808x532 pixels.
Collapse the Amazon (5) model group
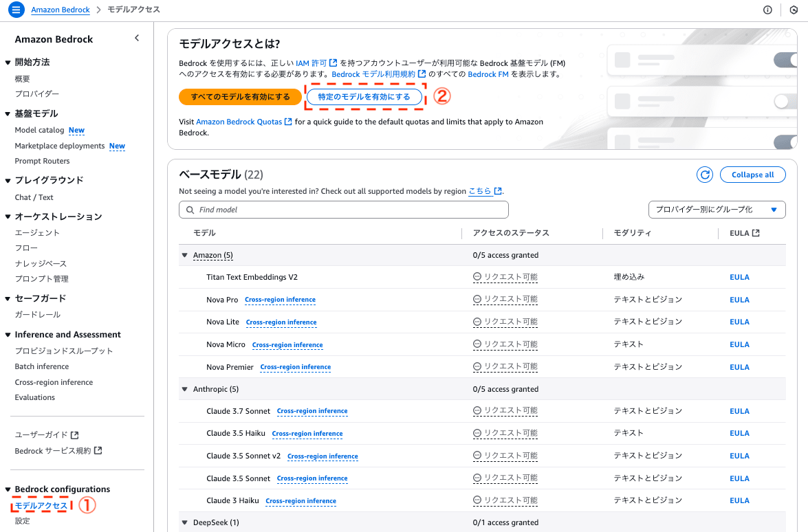[x=184, y=255]
